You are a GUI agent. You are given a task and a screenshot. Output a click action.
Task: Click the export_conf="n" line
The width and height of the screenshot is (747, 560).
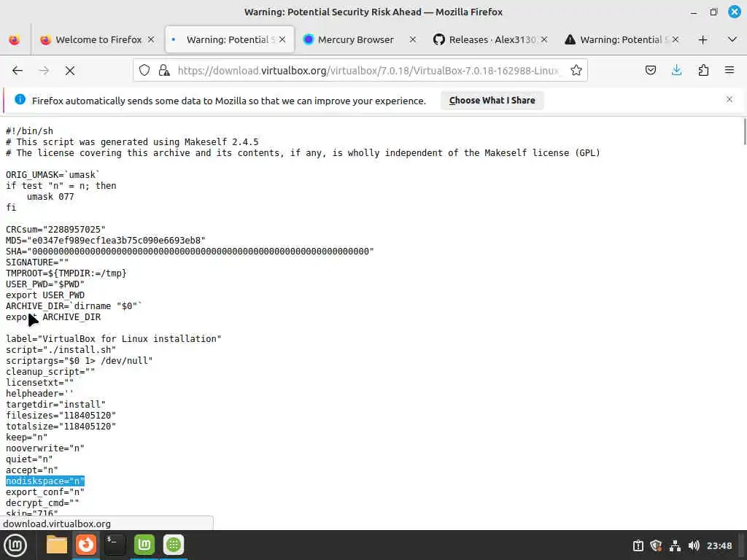click(45, 492)
